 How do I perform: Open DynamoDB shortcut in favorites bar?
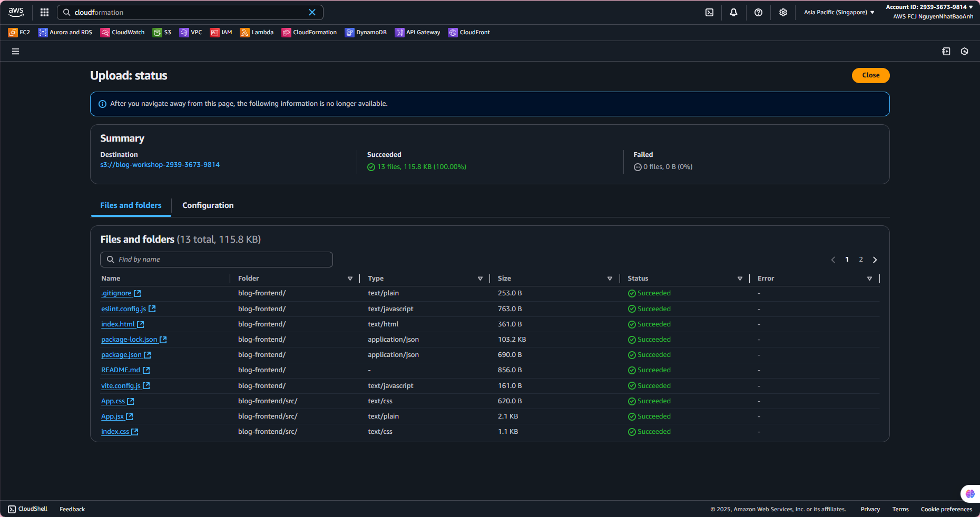[366, 33]
